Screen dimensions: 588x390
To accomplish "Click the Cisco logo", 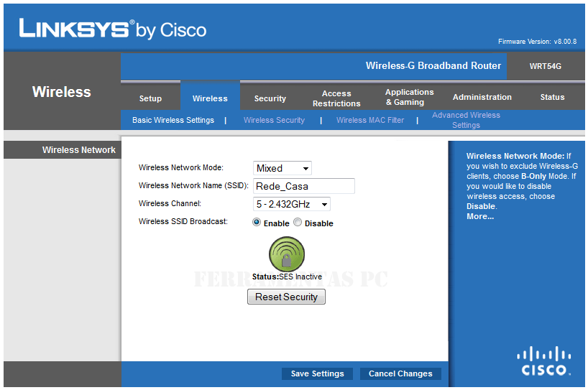I will click(544, 361).
